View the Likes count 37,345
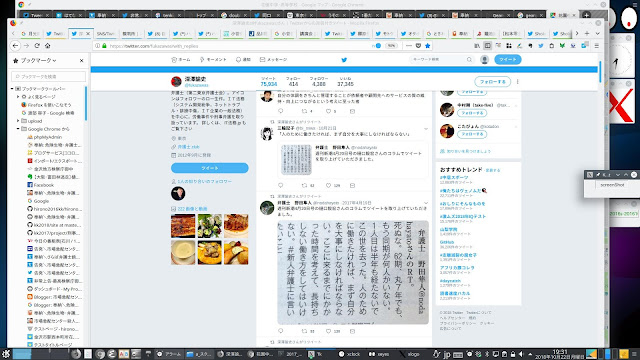The image size is (640, 360). coord(345,82)
